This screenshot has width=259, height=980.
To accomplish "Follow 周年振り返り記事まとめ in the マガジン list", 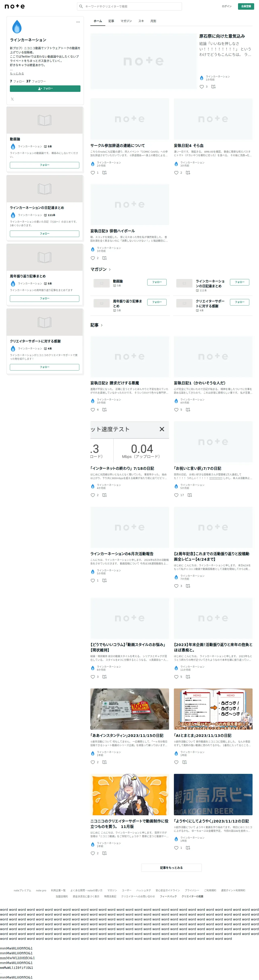I will (157, 302).
